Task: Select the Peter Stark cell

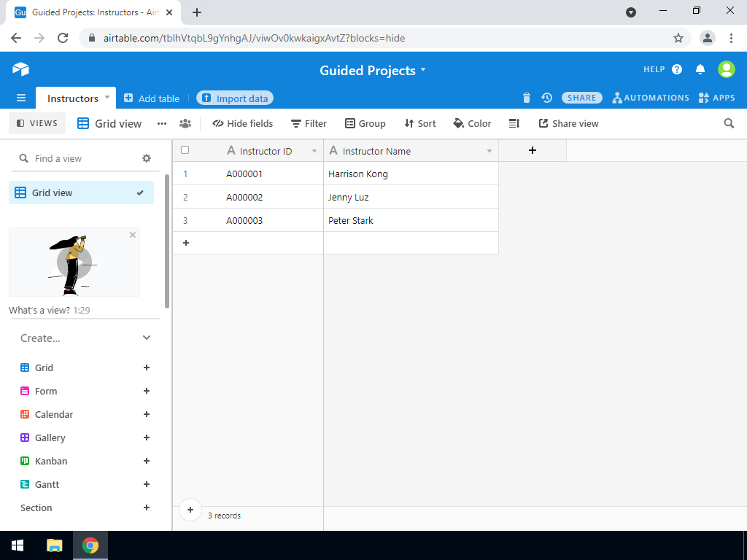Action: 411,220
